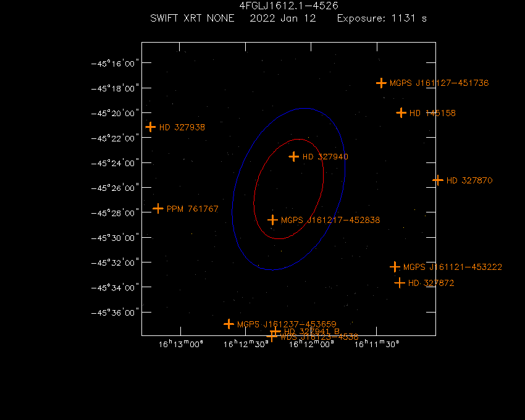Screen dimensions: 525x420
Task: Click the right ascension label 16h12m30s
Action: coord(246,343)
